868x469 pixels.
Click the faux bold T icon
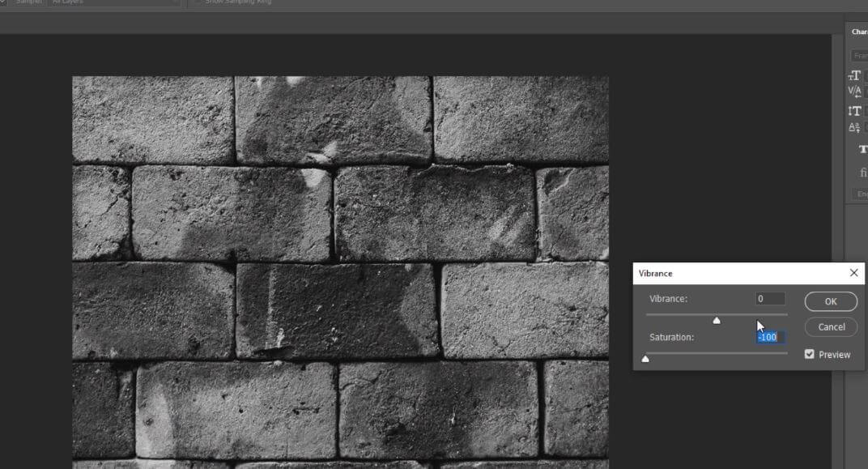tap(863, 150)
